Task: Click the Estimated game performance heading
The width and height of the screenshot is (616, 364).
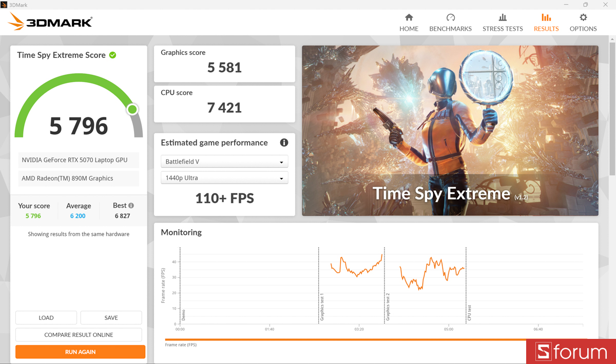Action: pyautogui.click(x=214, y=143)
